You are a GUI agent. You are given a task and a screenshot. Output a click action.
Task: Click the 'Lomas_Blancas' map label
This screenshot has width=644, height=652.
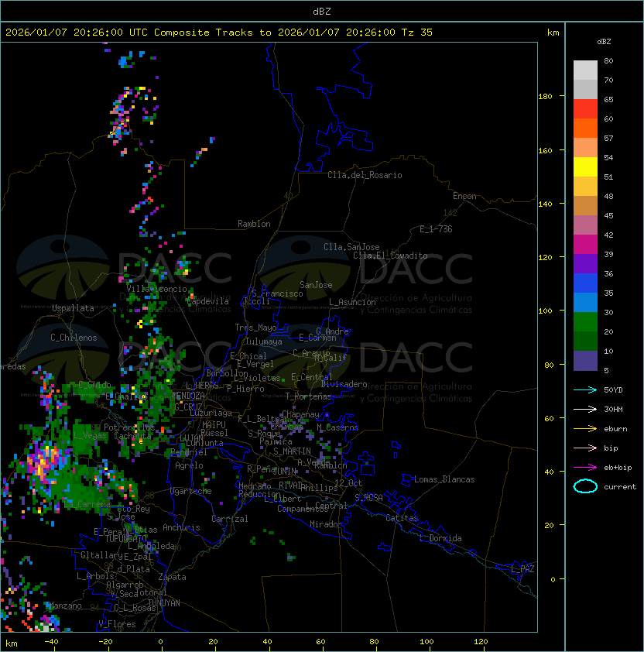coord(444,479)
